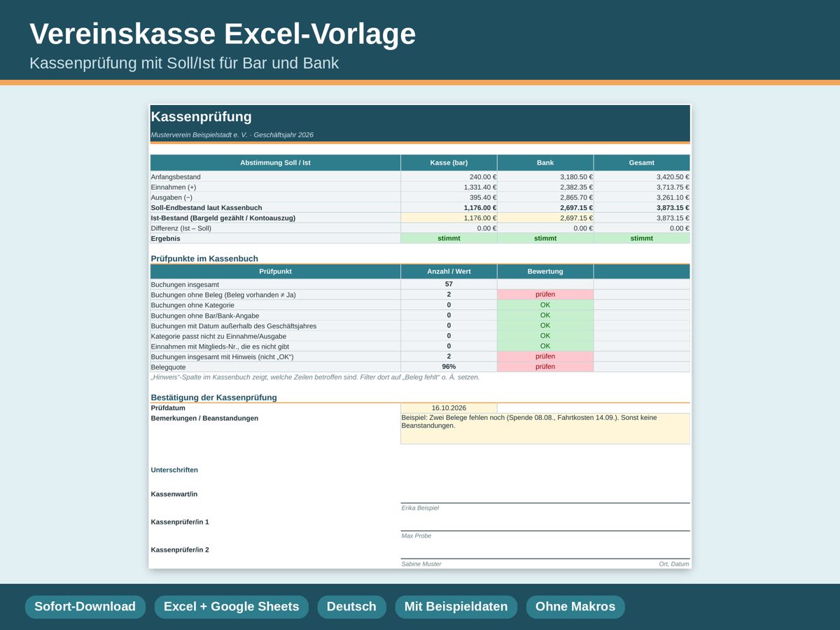Select the Bestätigung der Kassenprüfung heading
The image size is (840, 630).
click(x=214, y=398)
